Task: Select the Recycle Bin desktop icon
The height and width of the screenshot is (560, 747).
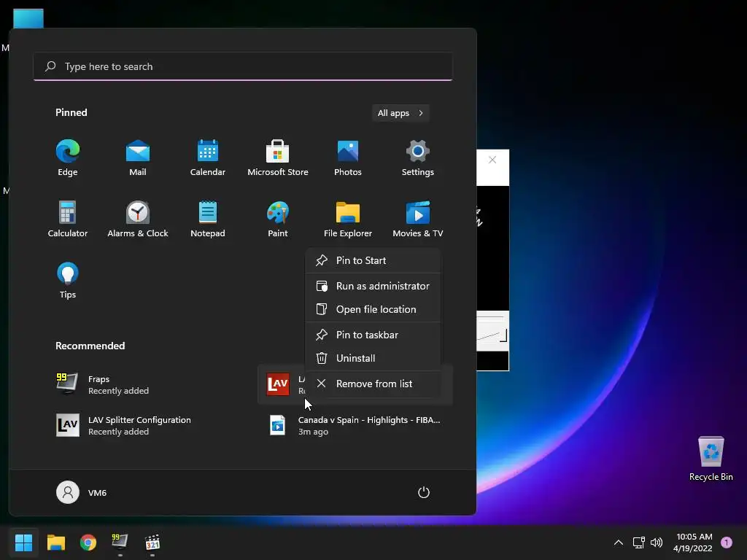Action: [x=711, y=459]
